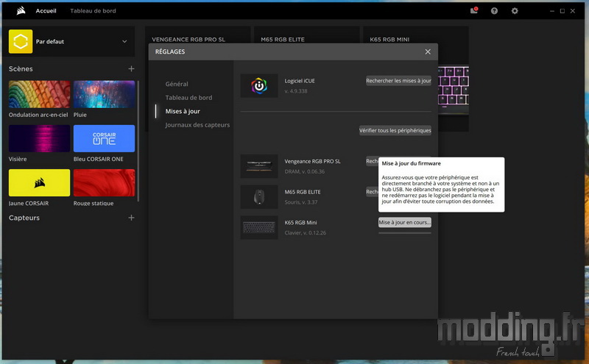Select the Visière scene thumbnail
This screenshot has width=589, height=364.
tap(40, 138)
